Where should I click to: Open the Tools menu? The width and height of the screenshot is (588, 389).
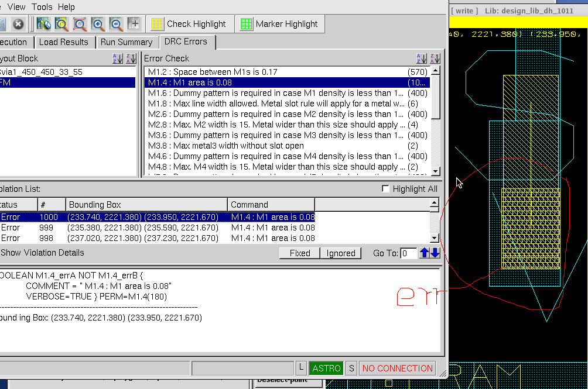point(42,7)
